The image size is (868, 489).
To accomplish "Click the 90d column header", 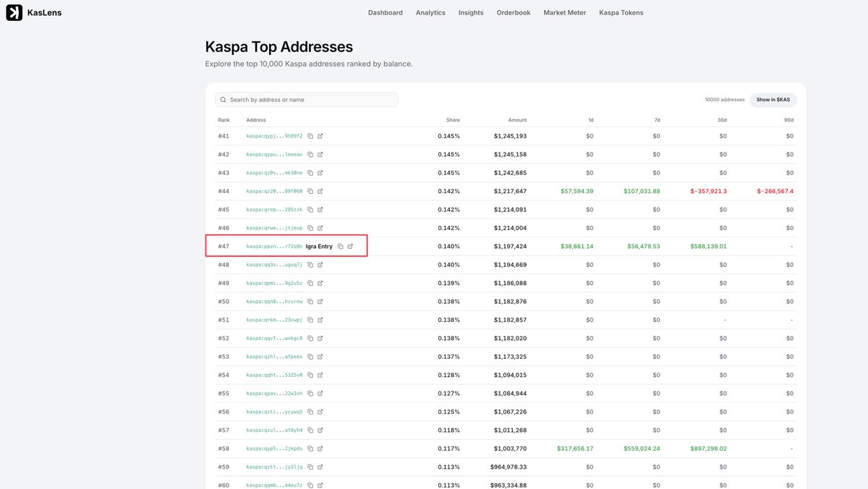I will point(789,120).
